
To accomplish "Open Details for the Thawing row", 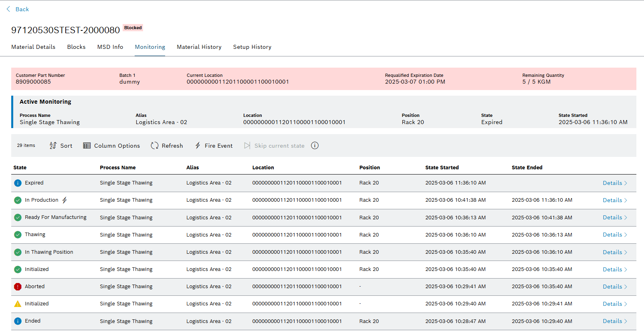I will point(615,235).
